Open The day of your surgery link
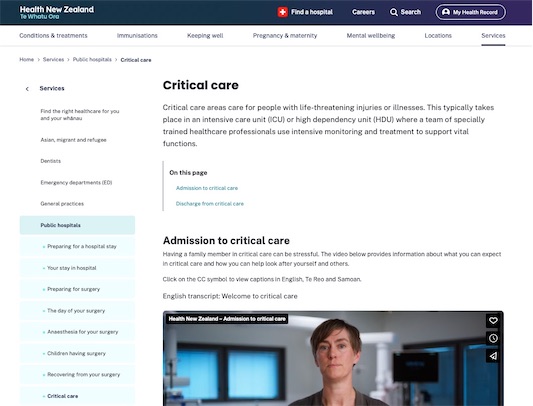This screenshot has width=533, height=406. (x=76, y=310)
